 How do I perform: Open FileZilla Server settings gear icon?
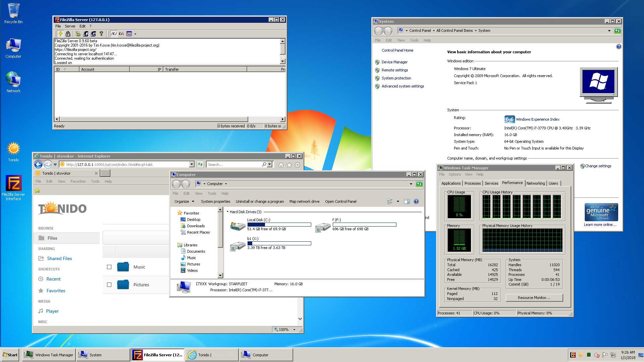78,34
